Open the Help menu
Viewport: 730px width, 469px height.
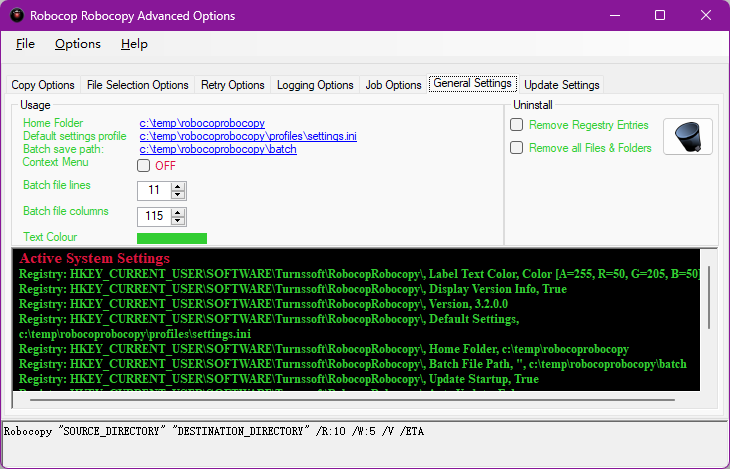[x=134, y=44]
